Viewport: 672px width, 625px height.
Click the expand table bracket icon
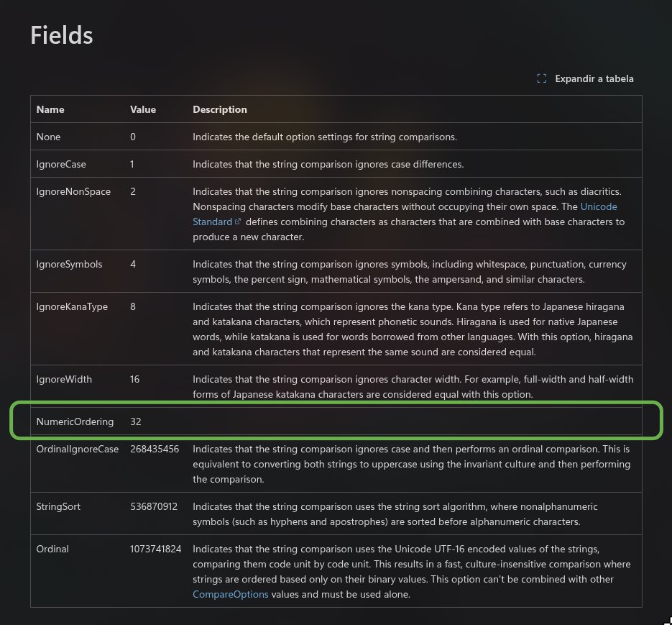click(x=542, y=78)
